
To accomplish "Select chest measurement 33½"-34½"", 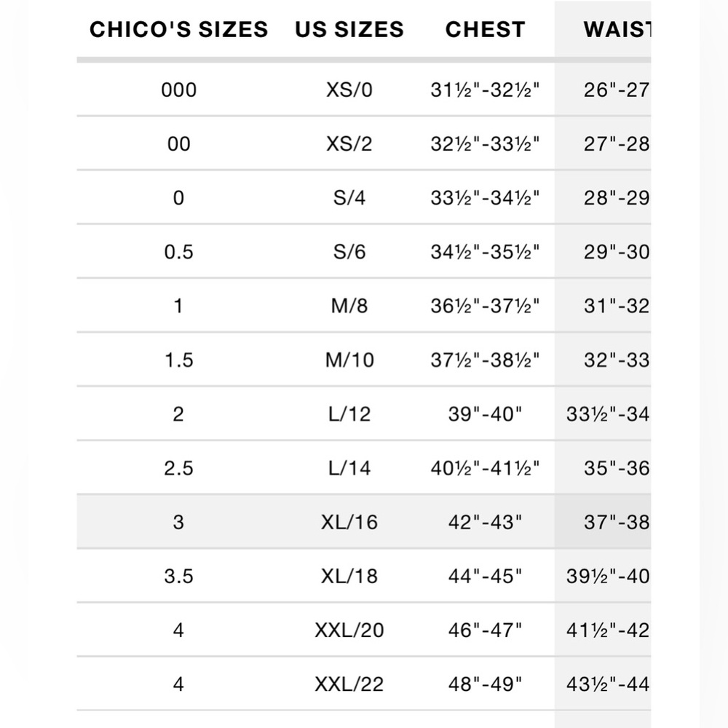I will click(x=485, y=198).
